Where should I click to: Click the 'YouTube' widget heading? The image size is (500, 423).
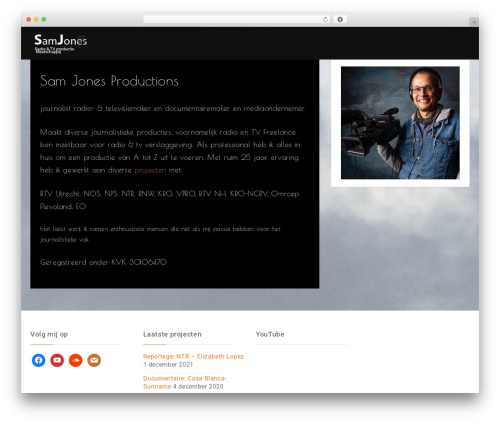(x=270, y=334)
